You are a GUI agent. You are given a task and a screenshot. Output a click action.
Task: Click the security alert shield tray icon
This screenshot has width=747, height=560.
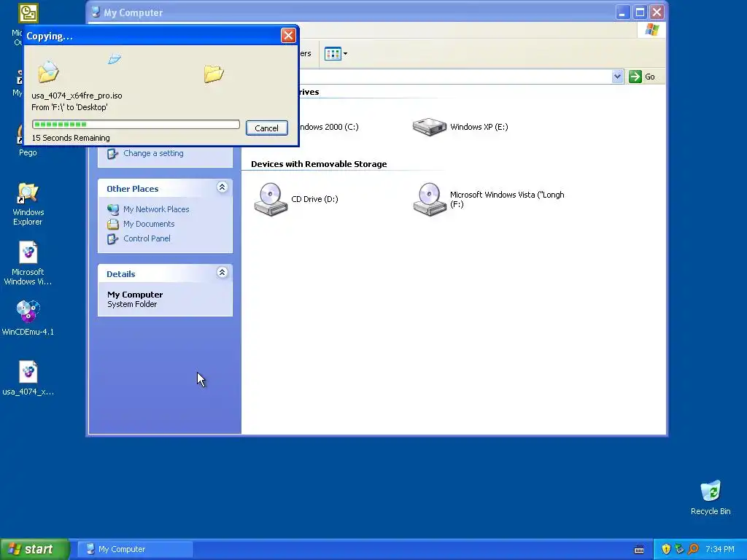tap(666, 549)
